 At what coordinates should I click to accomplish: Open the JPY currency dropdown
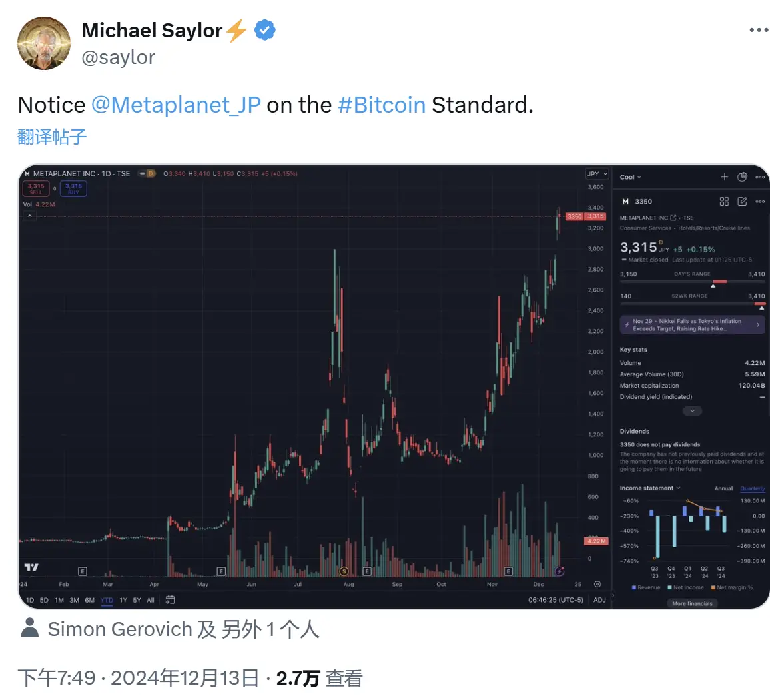[x=596, y=173]
